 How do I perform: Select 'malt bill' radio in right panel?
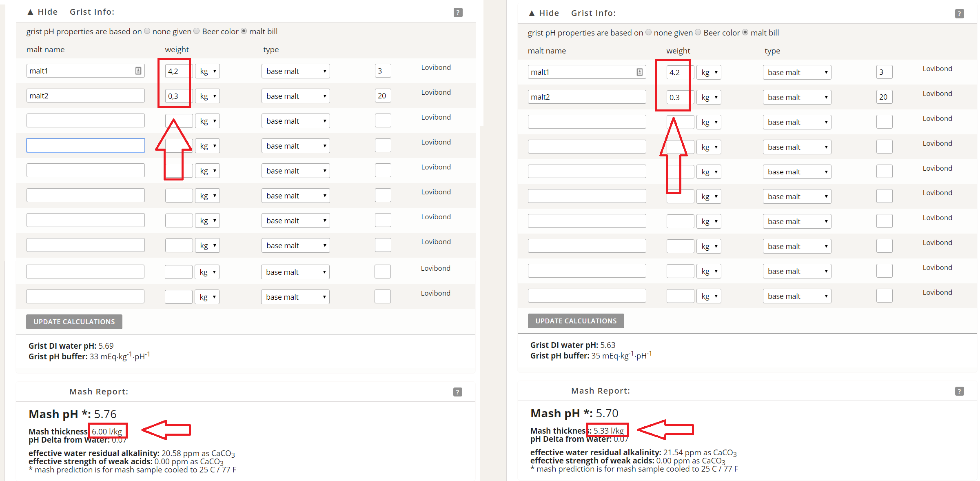[745, 33]
